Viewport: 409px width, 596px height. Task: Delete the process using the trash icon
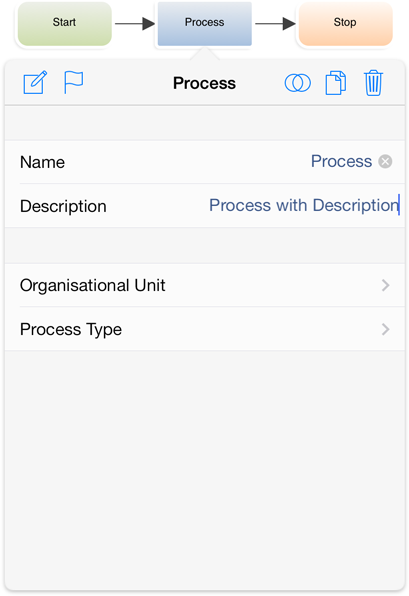(x=374, y=83)
